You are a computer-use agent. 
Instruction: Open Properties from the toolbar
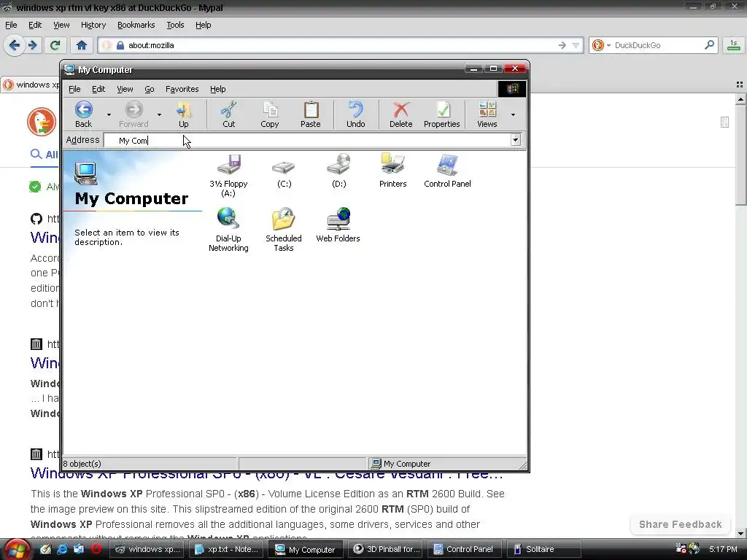tap(442, 114)
